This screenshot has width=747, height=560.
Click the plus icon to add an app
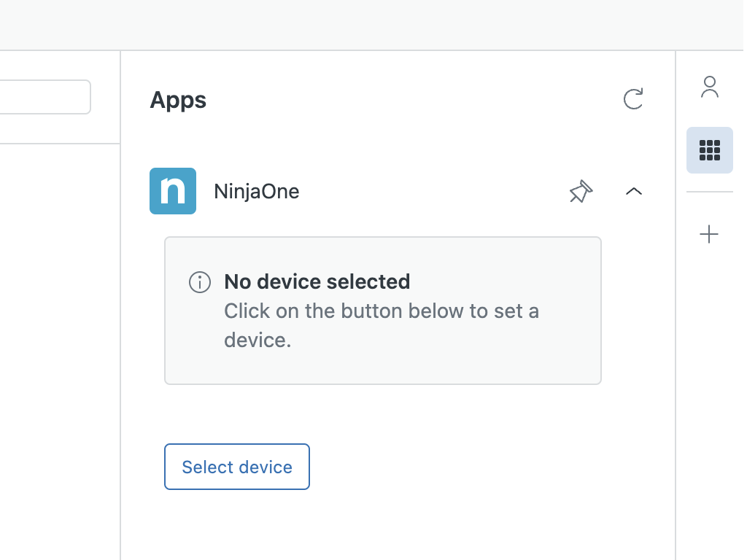[708, 234]
